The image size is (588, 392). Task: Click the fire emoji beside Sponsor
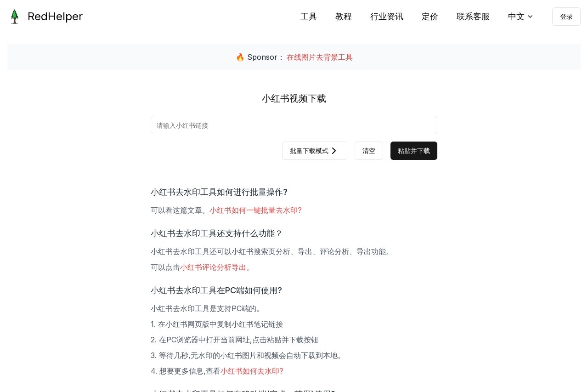point(240,57)
